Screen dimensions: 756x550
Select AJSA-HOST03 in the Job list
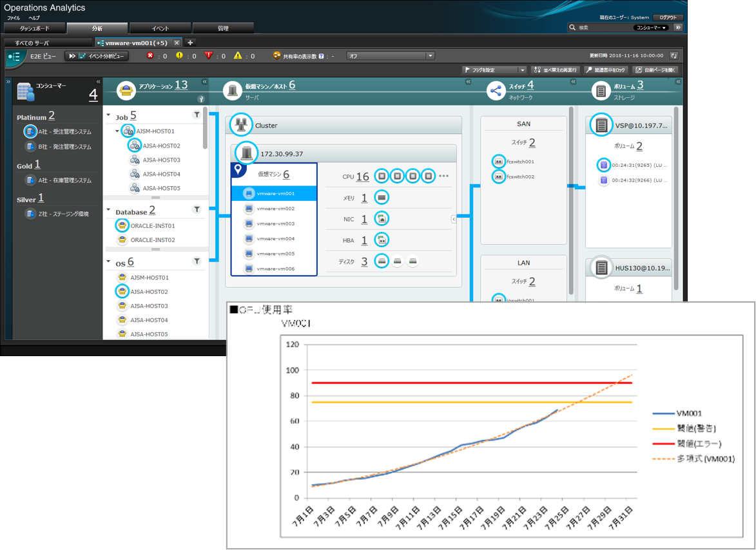155,160
